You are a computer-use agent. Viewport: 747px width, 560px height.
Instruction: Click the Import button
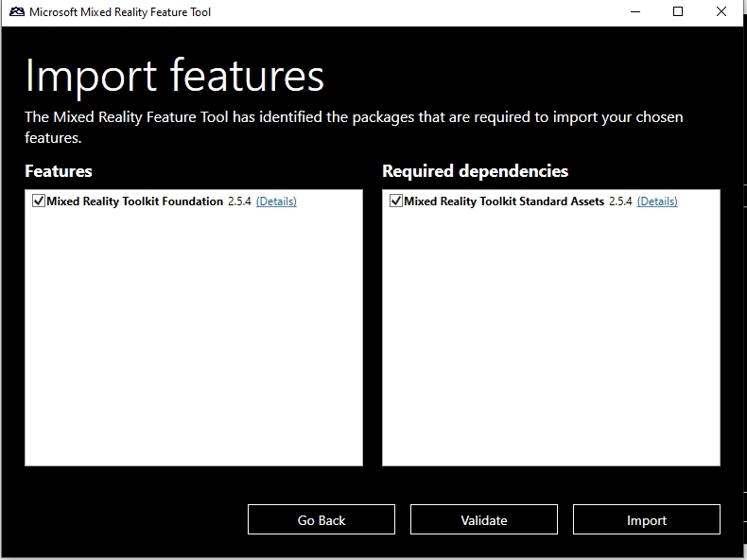point(647,519)
